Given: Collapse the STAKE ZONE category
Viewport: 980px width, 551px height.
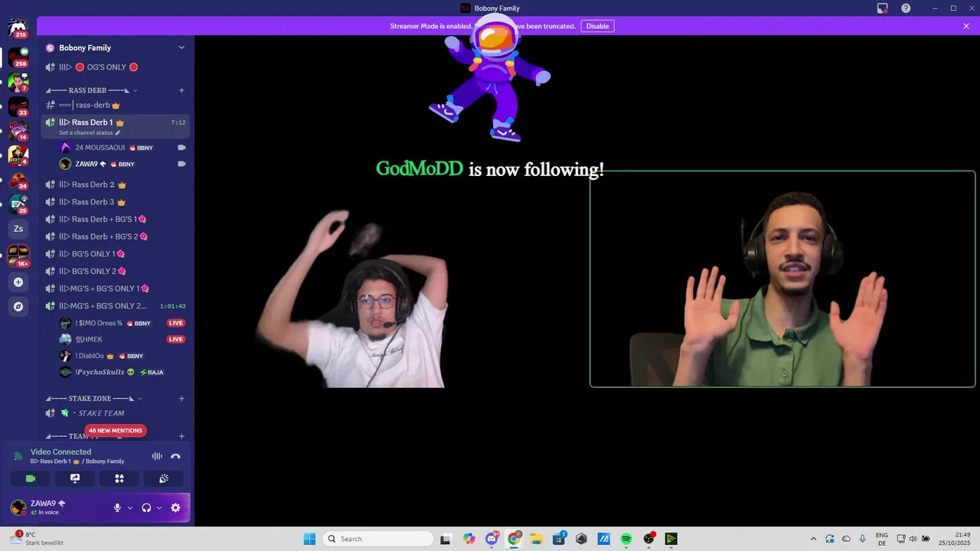Looking at the screenshot, I should [94, 399].
